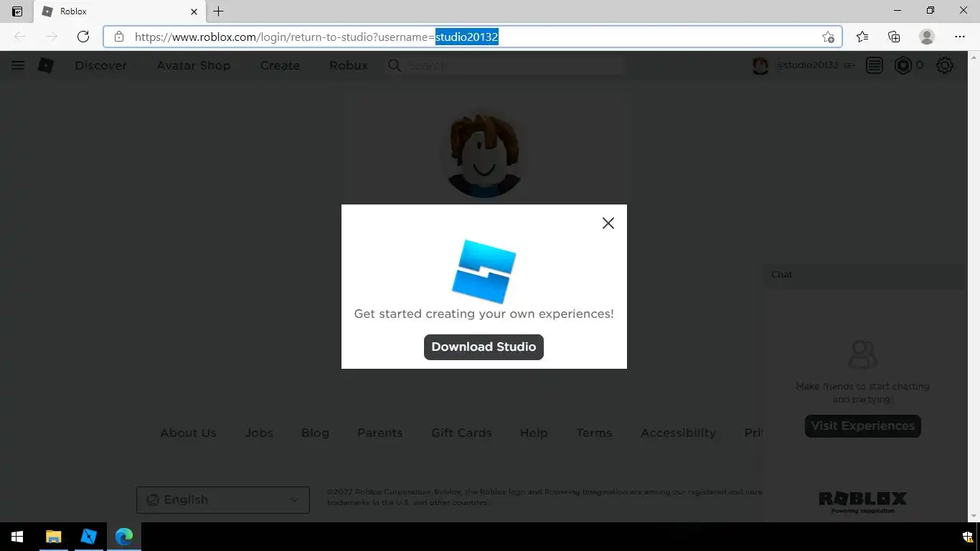Open the Avatar Shop page

point(194,65)
